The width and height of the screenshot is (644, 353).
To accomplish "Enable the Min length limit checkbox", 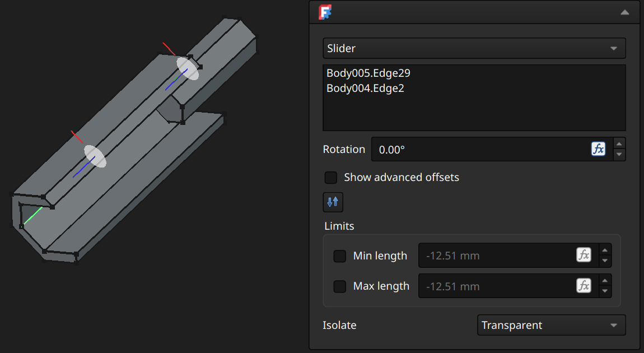I will click(340, 256).
